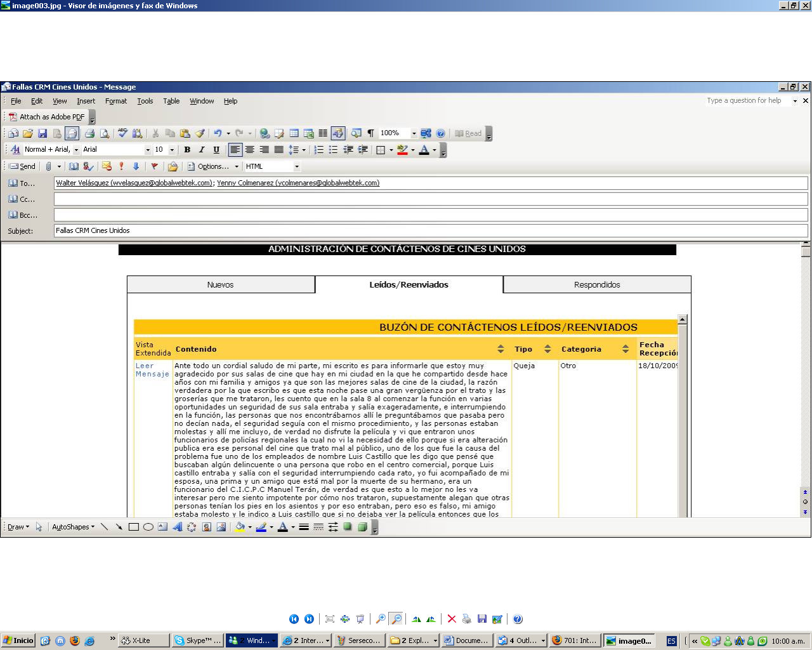Screen dimensions: 812x650
Task: Click the paperclip Insert File icon
Action: point(48,166)
